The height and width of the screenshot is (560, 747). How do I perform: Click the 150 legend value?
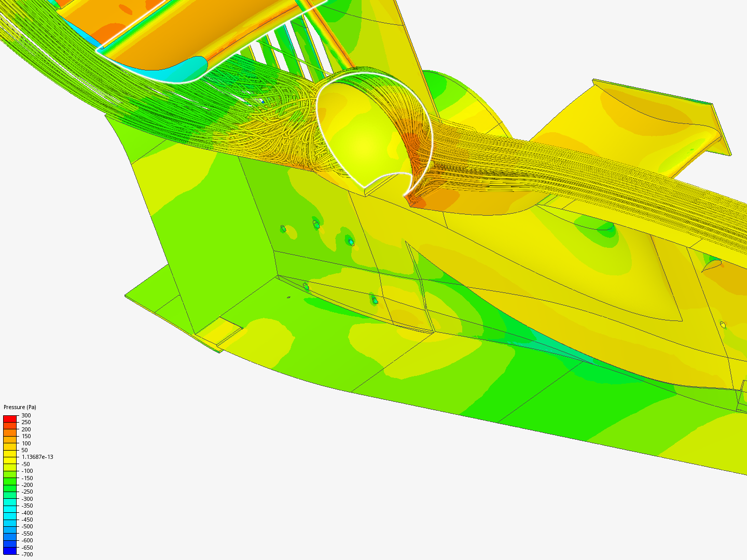26,436
